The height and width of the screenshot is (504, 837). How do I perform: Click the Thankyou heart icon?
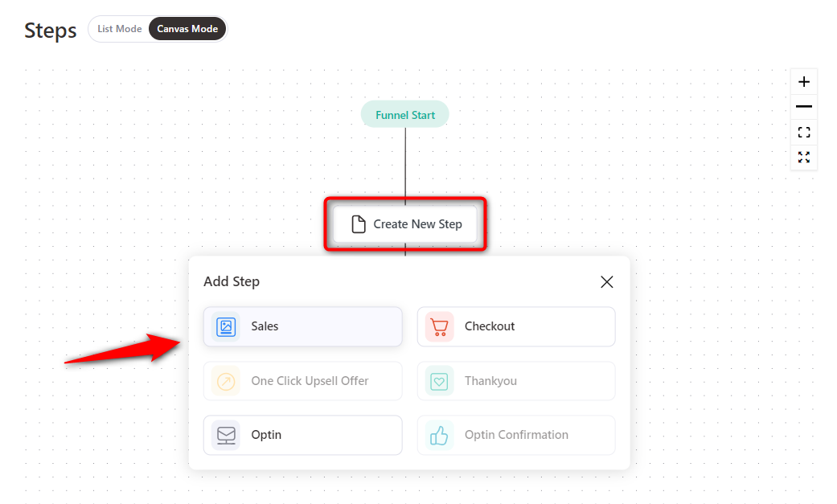tap(439, 381)
